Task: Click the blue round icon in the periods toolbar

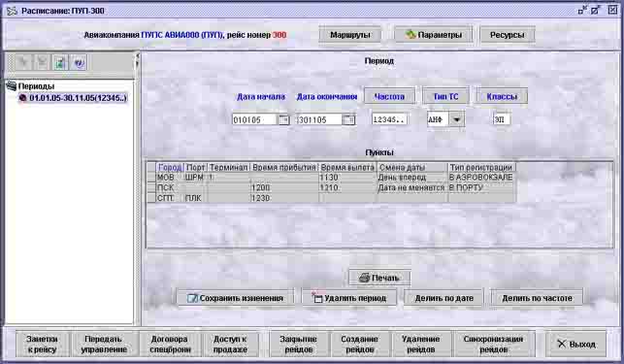Action: pyautogui.click(x=79, y=62)
